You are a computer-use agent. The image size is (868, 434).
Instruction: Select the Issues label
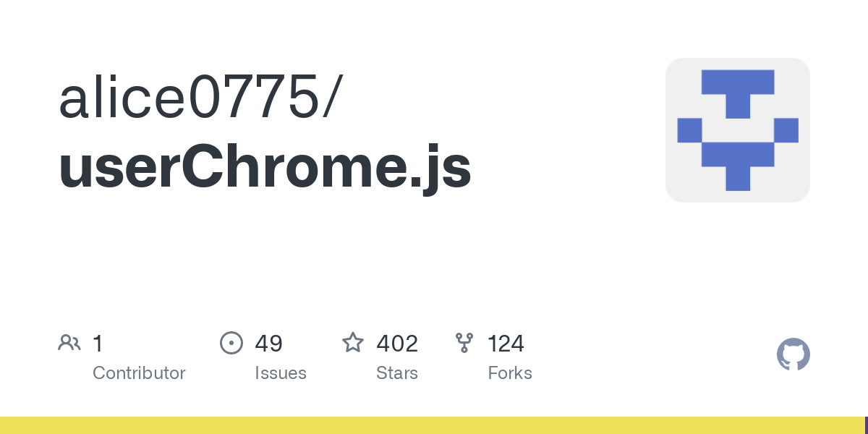[281, 373]
